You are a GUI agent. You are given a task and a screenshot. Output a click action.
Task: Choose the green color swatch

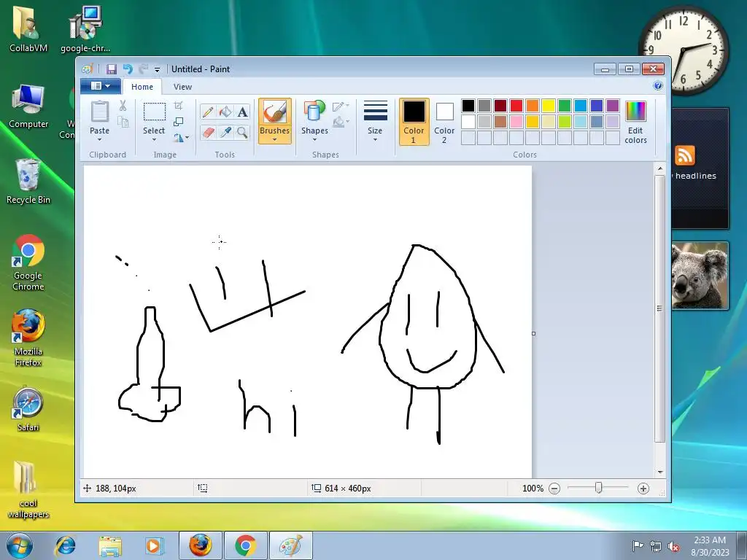coord(565,106)
